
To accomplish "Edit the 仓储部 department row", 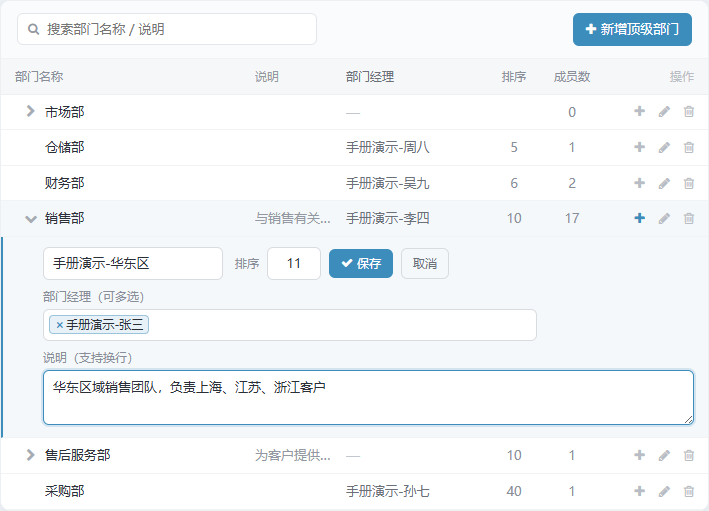I will tap(664, 147).
